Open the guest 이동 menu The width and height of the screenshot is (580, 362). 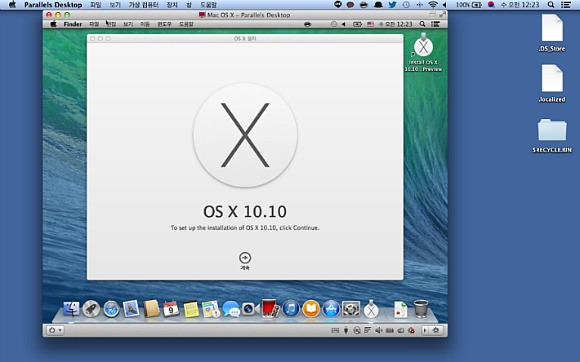pos(145,24)
